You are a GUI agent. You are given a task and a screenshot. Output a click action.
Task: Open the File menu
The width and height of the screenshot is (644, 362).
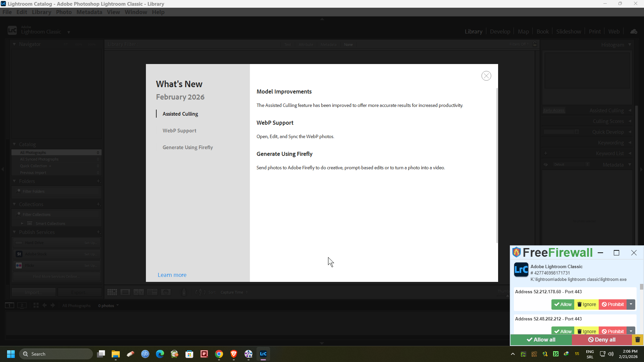[7, 12]
